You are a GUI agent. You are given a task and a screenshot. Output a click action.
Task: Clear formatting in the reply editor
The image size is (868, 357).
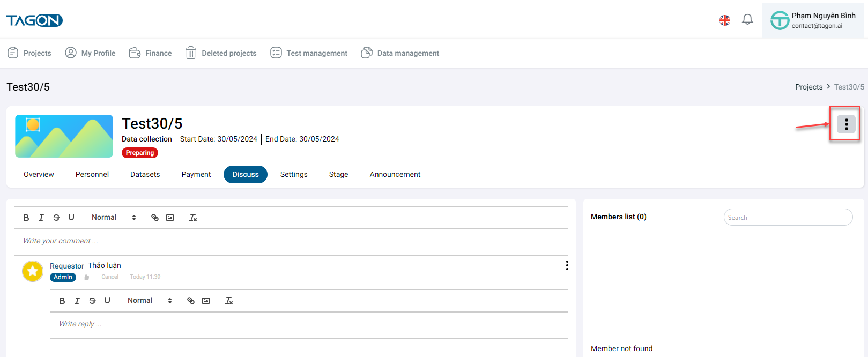[229, 301]
